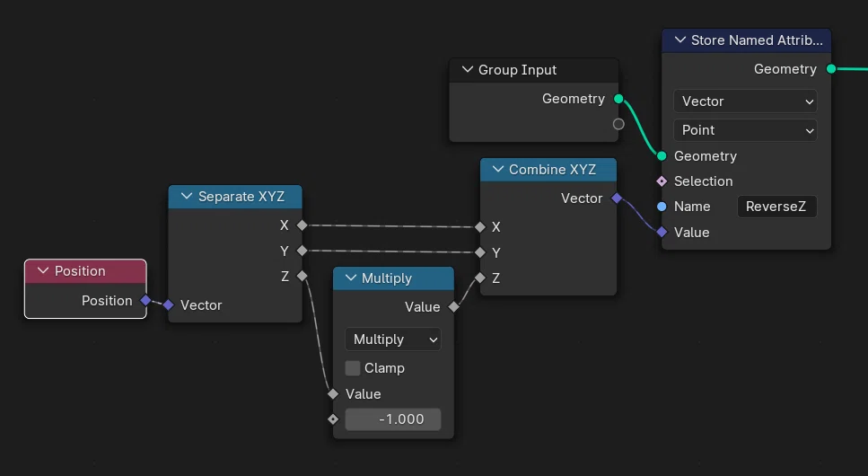
Task: Click socket beside the -1.000 field
Action: point(333,419)
